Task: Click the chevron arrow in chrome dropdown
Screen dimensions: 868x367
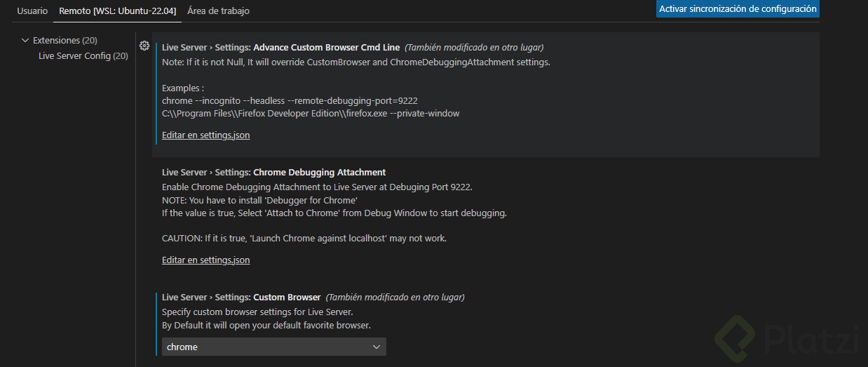Action: pyautogui.click(x=377, y=347)
